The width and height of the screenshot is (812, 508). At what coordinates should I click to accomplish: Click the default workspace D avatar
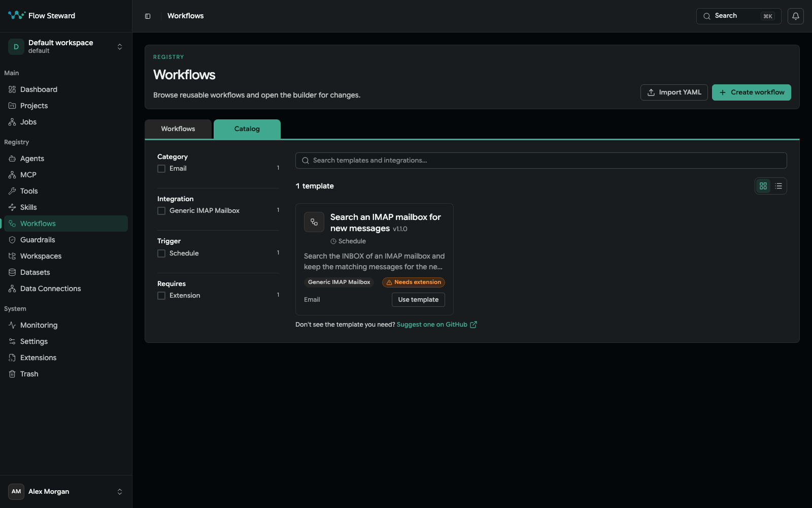tap(16, 47)
